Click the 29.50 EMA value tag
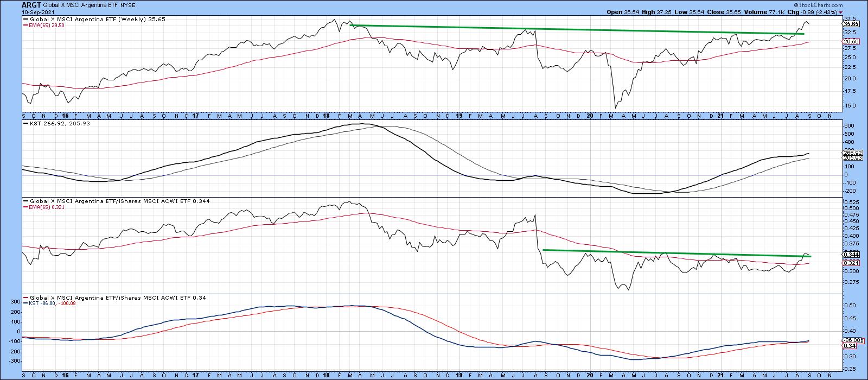The width and height of the screenshot is (868, 380). pyautogui.click(x=849, y=41)
